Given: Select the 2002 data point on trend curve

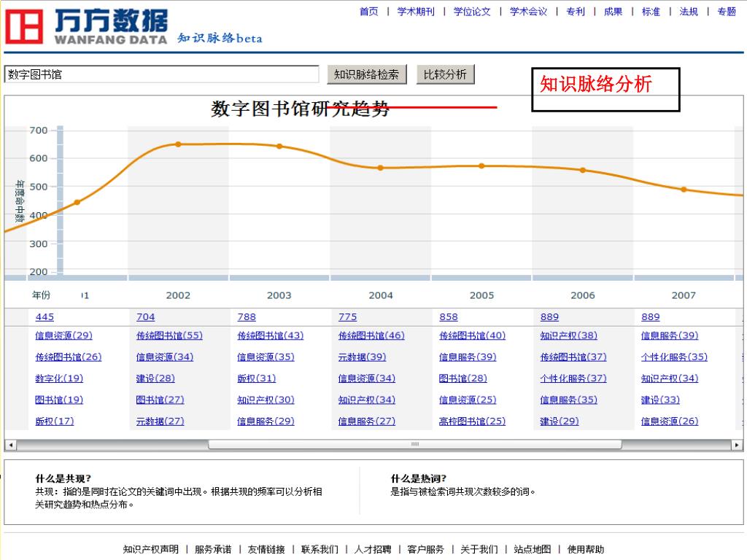Looking at the screenshot, I should pos(178,144).
